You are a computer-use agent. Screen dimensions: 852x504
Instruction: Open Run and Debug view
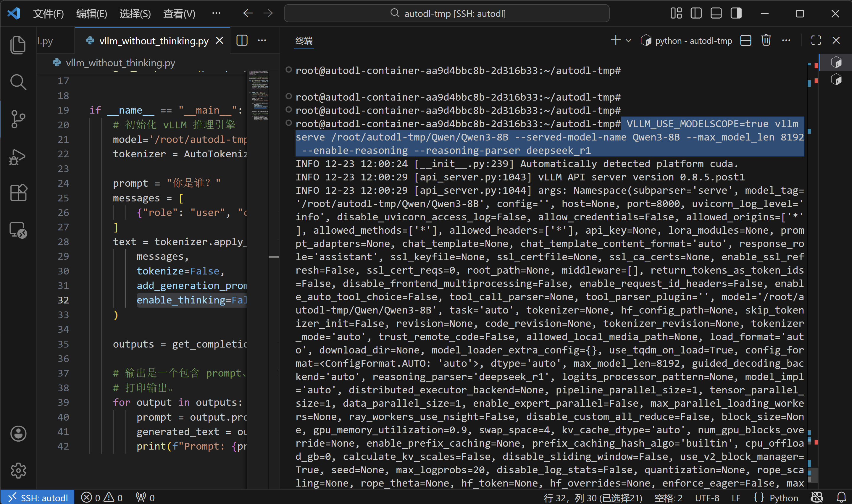(x=18, y=156)
